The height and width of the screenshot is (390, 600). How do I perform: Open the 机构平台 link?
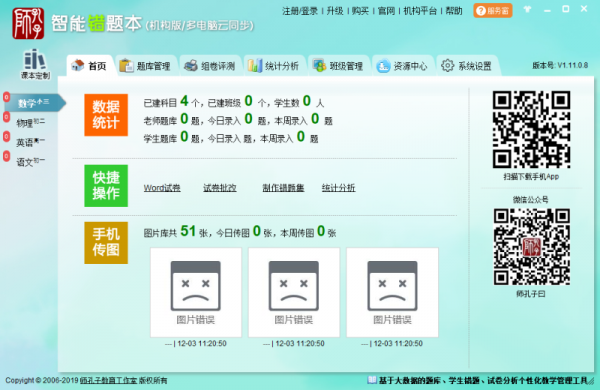[420, 11]
